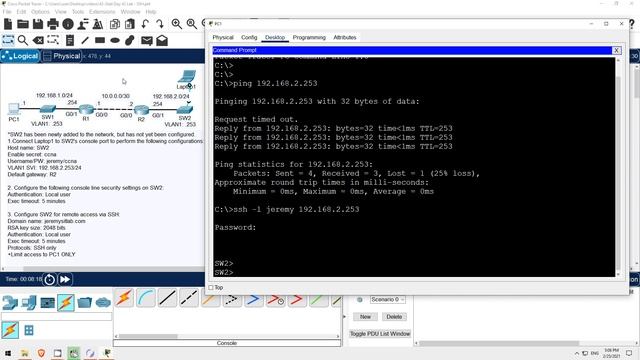640x360 pixels.
Task: Click the Power Cycle Devices time reset button
Action: tap(49, 280)
